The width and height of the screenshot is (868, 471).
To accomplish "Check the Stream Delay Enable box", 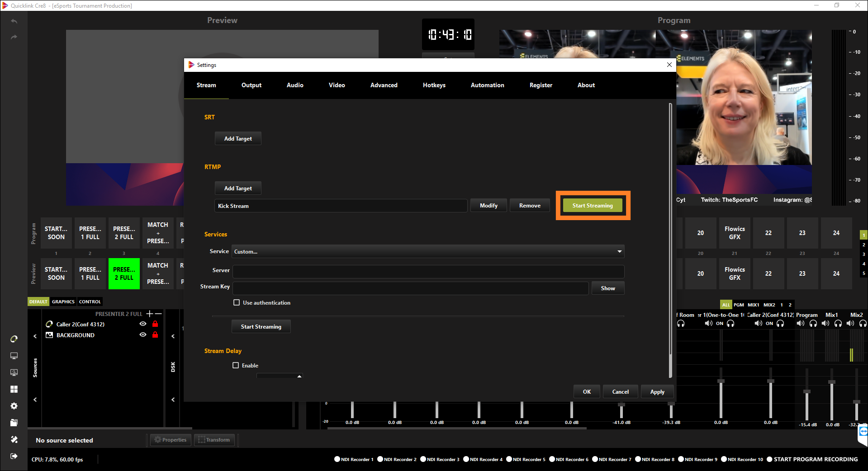I will (x=236, y=365).
